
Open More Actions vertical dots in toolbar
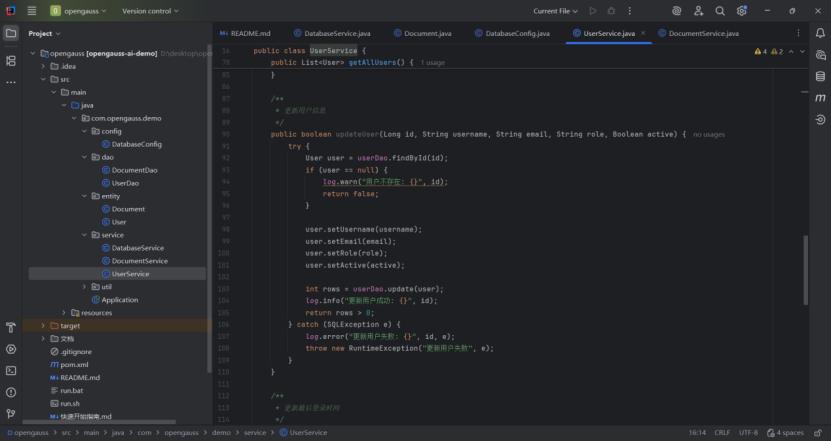click(630, 11)
